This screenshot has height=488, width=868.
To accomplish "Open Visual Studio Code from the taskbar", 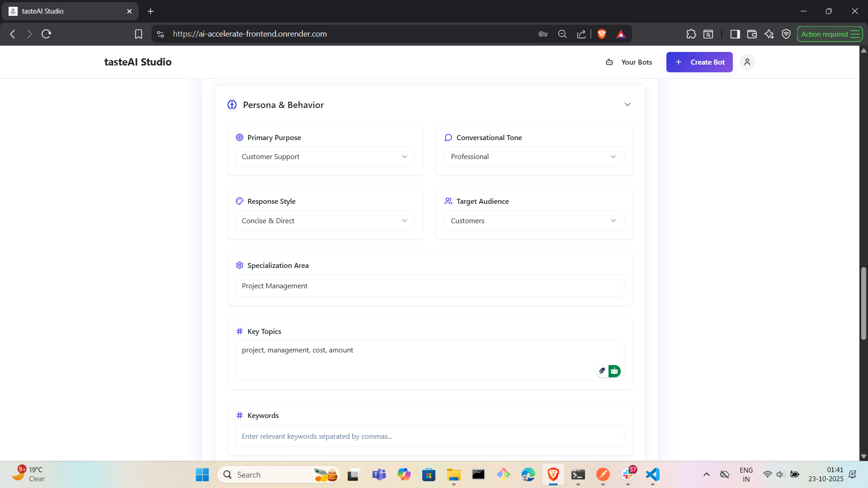I will [x=652, y=474].
